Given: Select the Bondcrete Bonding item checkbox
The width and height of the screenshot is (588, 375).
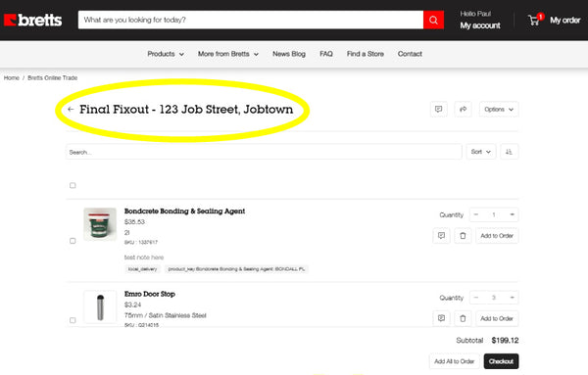Looking at the screenshot, I should point(73,241).
